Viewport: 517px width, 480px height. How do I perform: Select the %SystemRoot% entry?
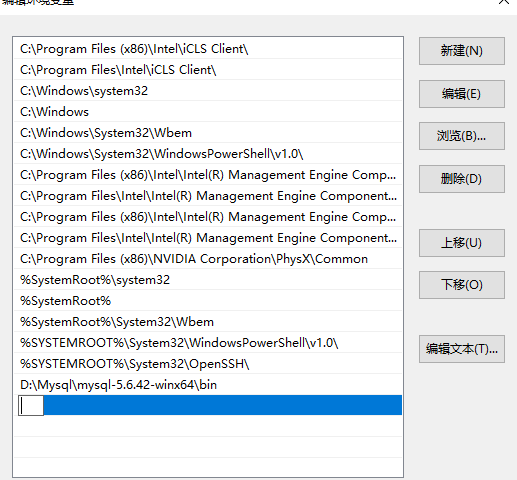pyautogui.click(x=208, y=301)
